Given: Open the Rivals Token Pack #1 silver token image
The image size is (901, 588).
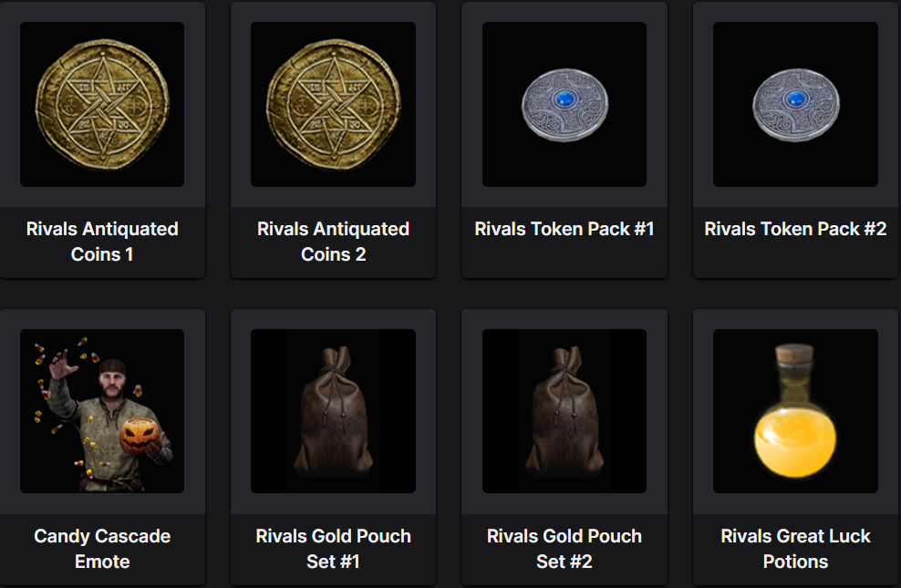Looking at the screenshot, I should click(x=564, y=105).
